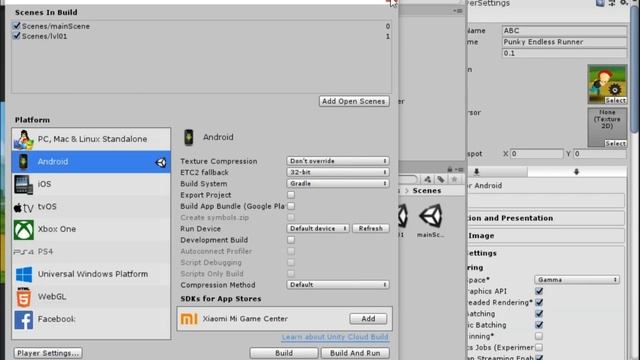Toggle Scenes/mainScene checkbox
Image resolution: width=640 pixels, height=360 pixels.
[x=17, y=26]
